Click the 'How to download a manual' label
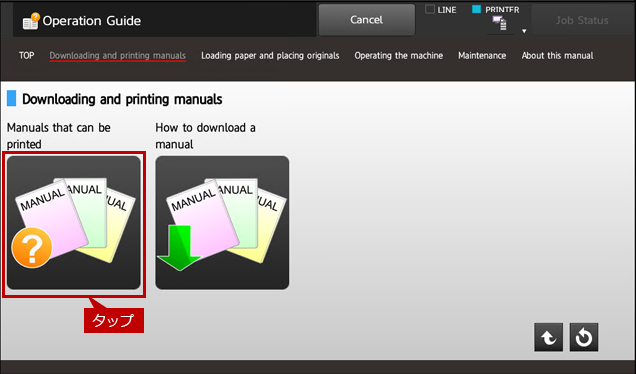The width and height of the screenshot is (636, 374). click(x=206, y=136)
